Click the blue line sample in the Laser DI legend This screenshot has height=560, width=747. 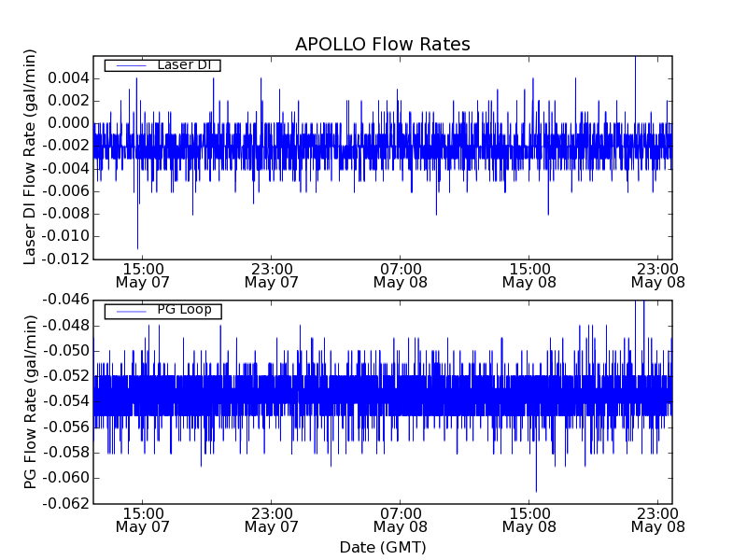point(128,65)
